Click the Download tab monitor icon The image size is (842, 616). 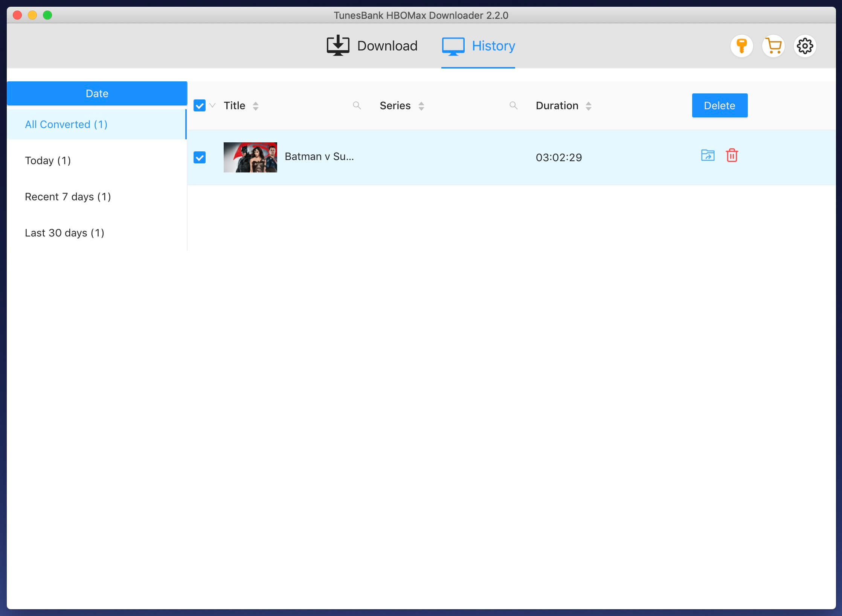coord(338,46)
